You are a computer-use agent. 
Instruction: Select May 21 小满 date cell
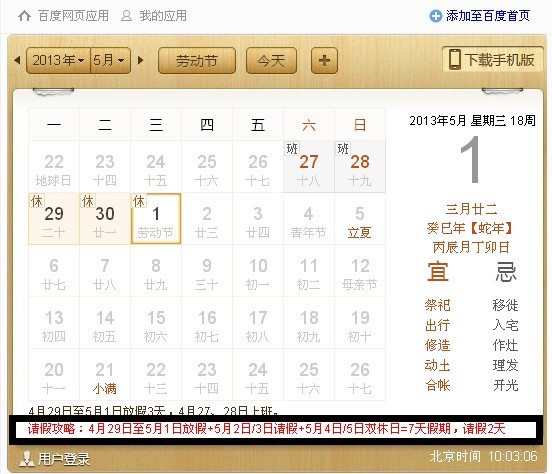click(105, 375)
